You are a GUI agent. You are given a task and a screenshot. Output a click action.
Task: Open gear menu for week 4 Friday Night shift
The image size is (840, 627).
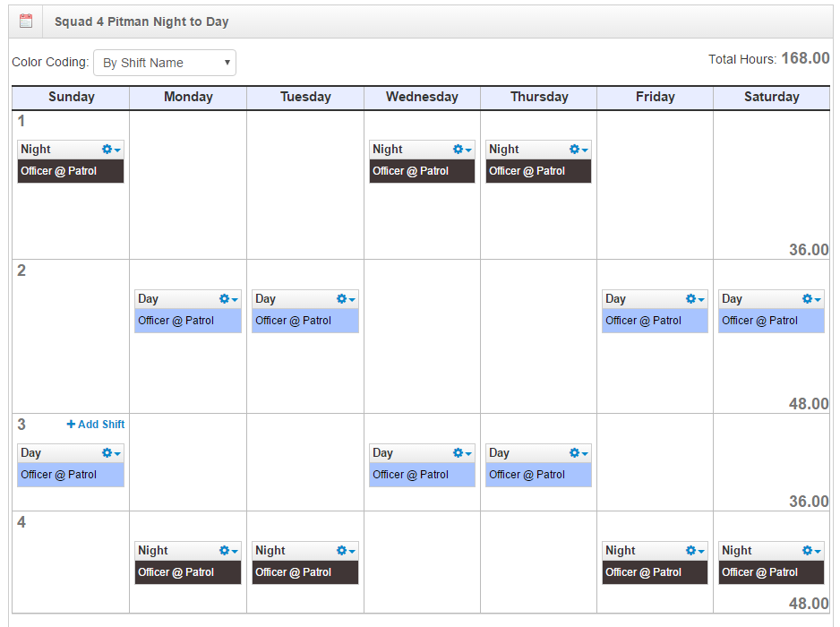(695, 551)
